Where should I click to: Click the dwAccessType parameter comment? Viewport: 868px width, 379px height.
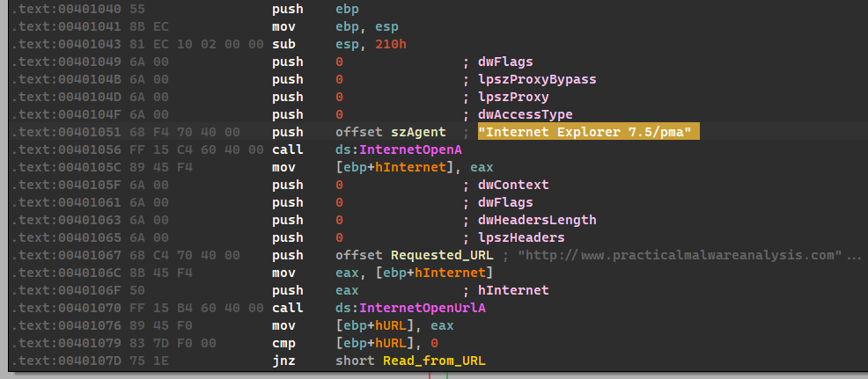(x=526, y=114)
